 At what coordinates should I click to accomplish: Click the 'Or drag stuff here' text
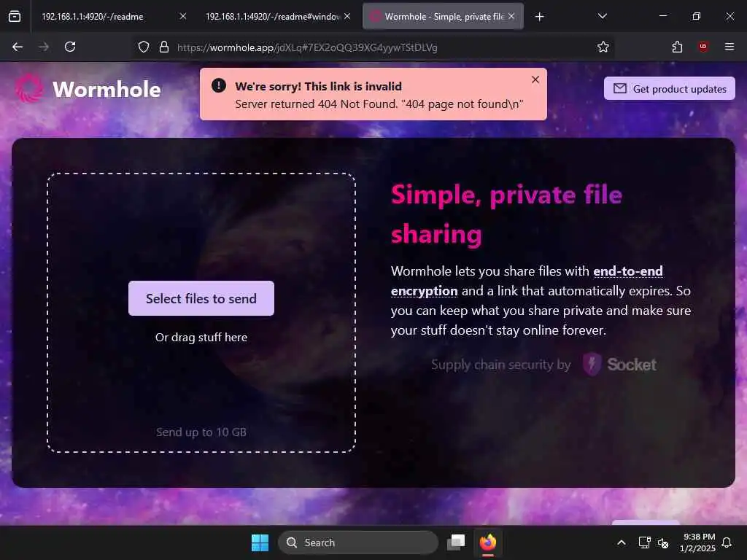click(x=201, y=337)
